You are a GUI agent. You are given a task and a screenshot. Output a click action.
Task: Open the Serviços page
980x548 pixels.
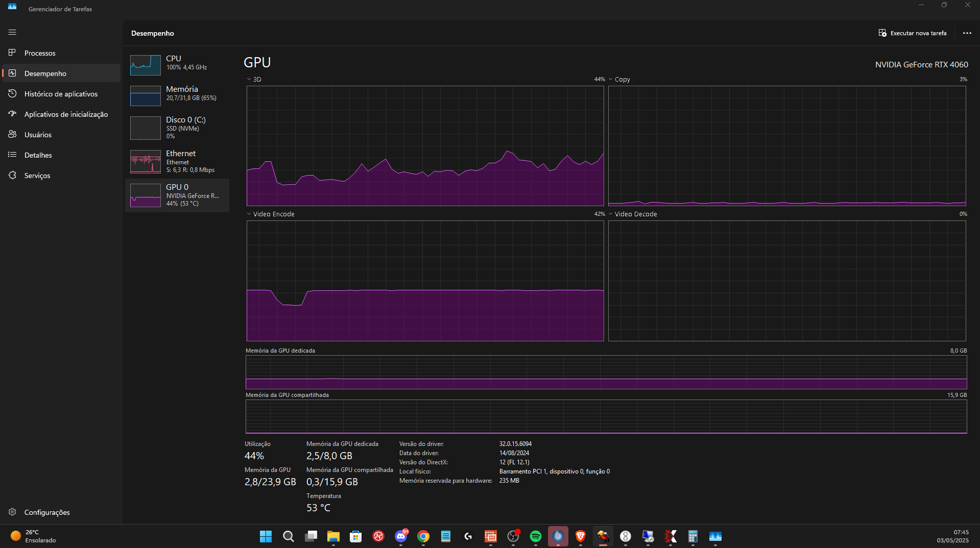tap(61, 176)
